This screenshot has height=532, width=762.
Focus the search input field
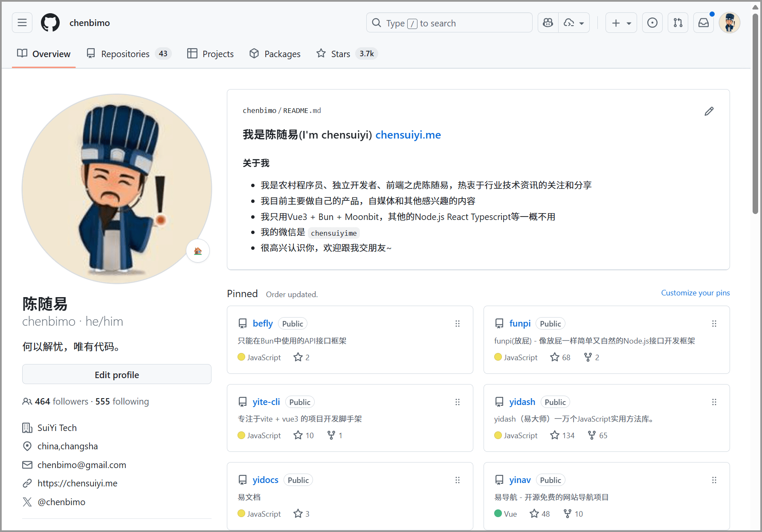click(449, 23)
